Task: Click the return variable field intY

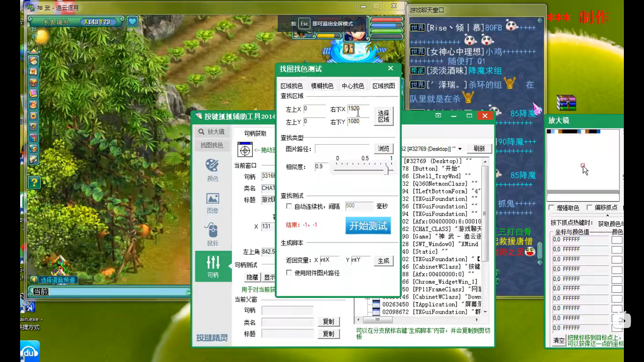Action: click(361, 260)
